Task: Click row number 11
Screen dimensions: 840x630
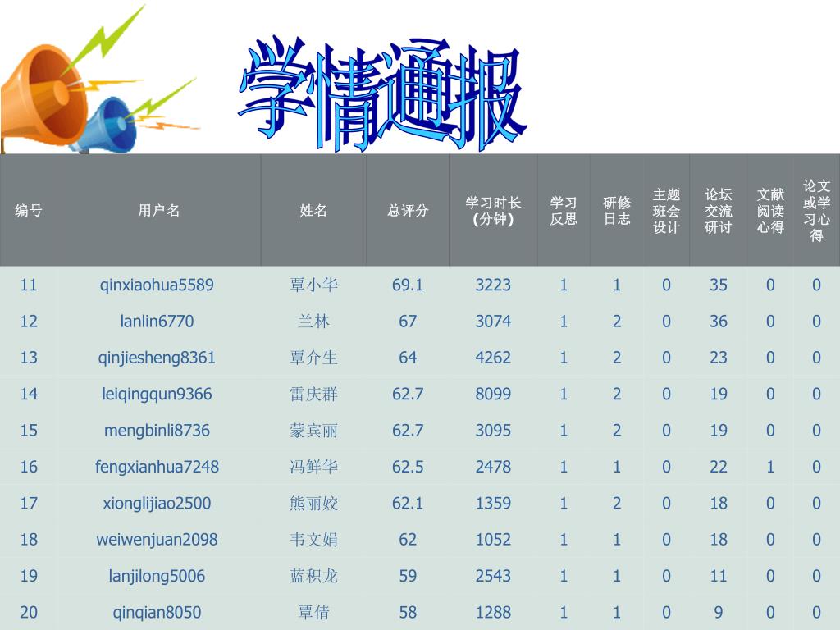Action: coord(29,285)
